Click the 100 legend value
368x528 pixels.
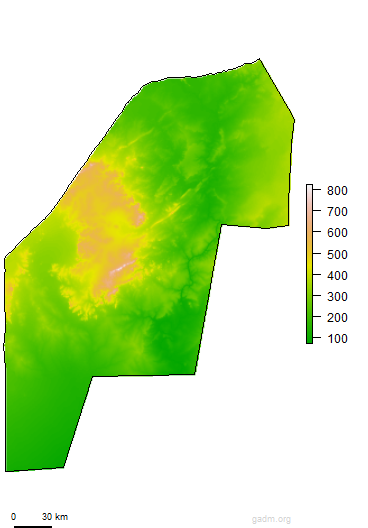pos(337,338)
